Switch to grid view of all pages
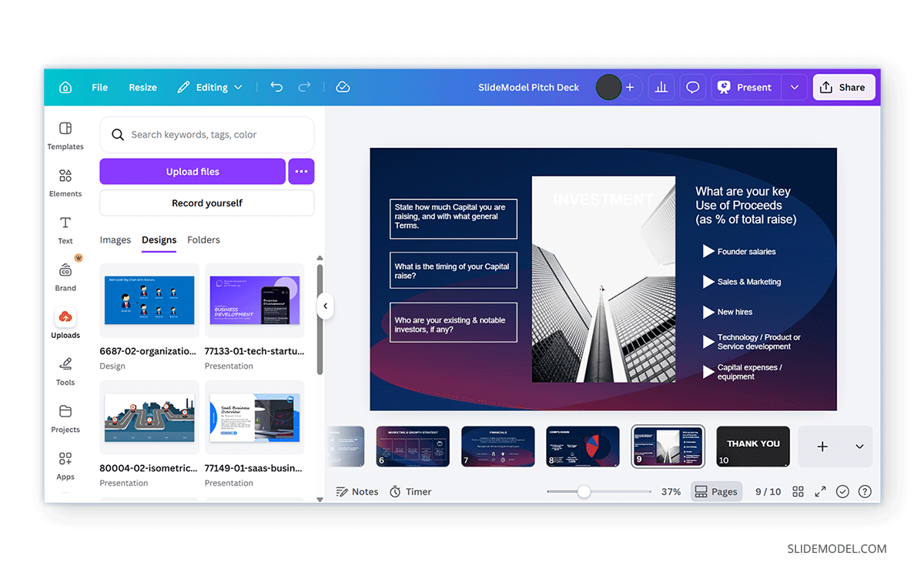924x572 pixels. pos(798,491)
